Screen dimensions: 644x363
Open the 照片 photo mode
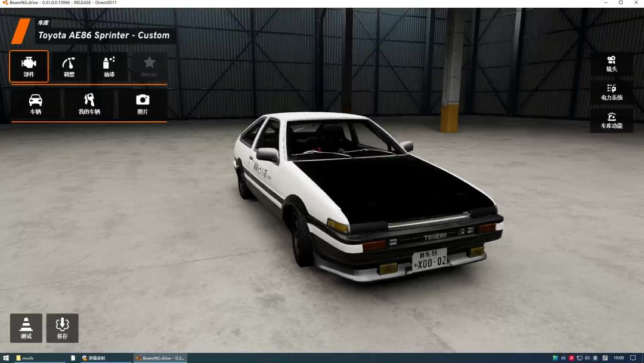[143, 104]
